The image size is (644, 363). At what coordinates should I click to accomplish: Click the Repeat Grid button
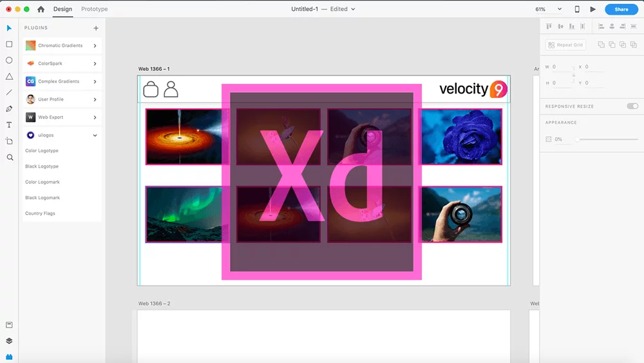(x=565, y=44)
